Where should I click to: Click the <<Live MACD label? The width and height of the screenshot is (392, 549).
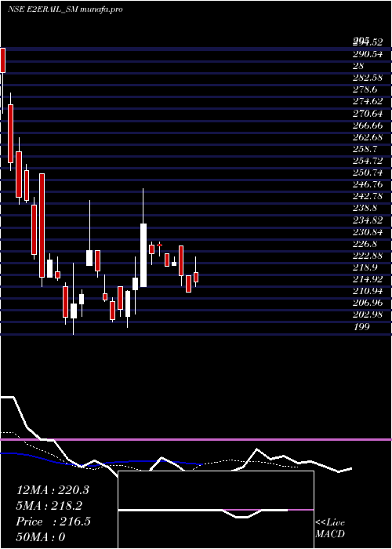pyautogui.click(x=330, y=529)
